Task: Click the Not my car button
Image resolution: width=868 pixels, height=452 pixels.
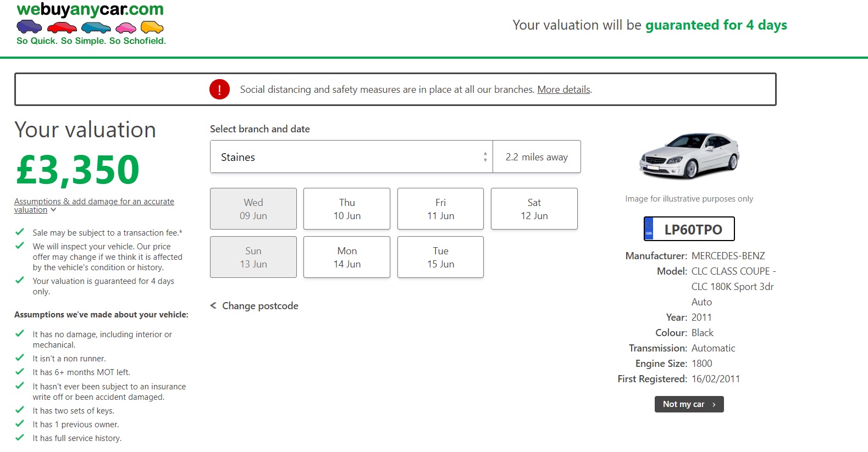Action: (x=689, y=404)
